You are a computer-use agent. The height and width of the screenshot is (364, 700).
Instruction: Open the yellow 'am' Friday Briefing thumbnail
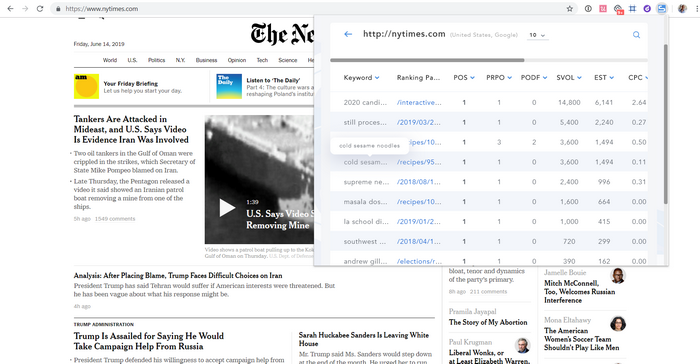click(86, 86)
